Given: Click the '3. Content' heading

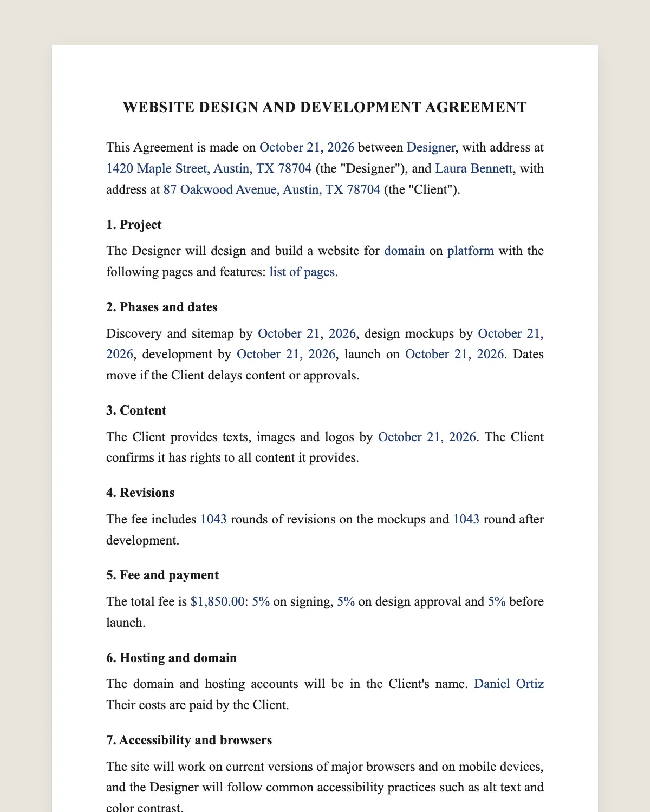Looking at the screenshot, I should click(x=136, y=410).
